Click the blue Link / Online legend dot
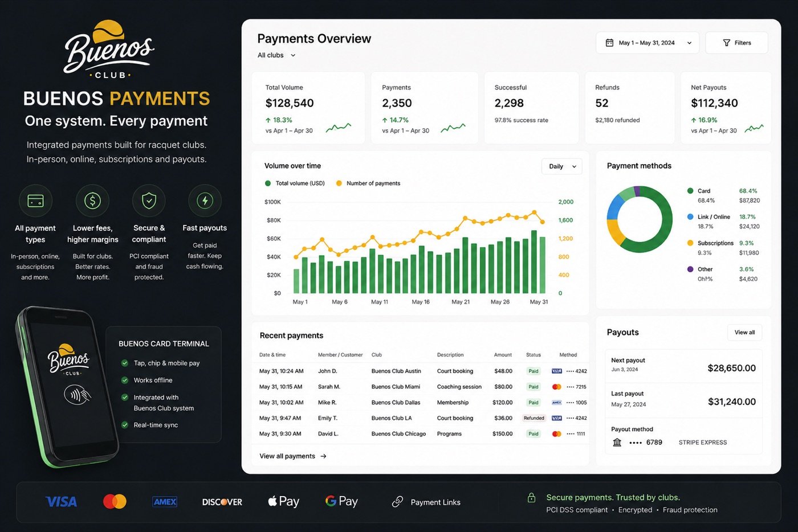Viewport: 798px width, 532px height. point(690,217)
